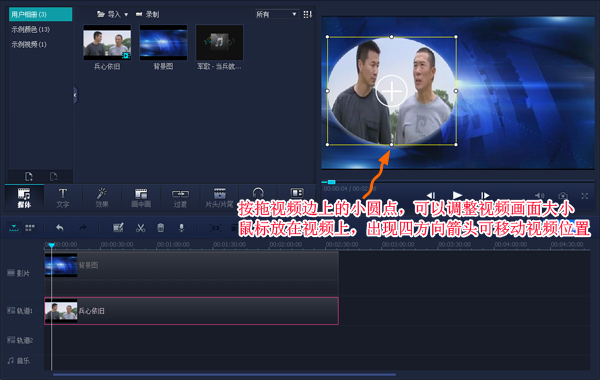Click the 影片 track label

(18, 273)
